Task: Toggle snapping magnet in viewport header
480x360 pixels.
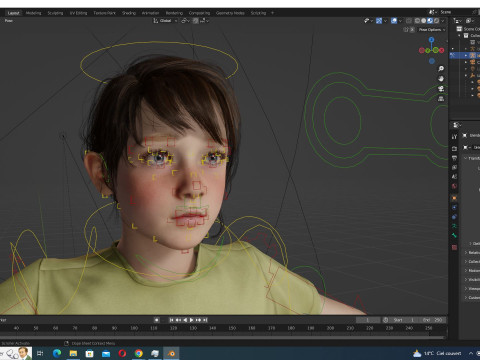Action: coord(195,21)
